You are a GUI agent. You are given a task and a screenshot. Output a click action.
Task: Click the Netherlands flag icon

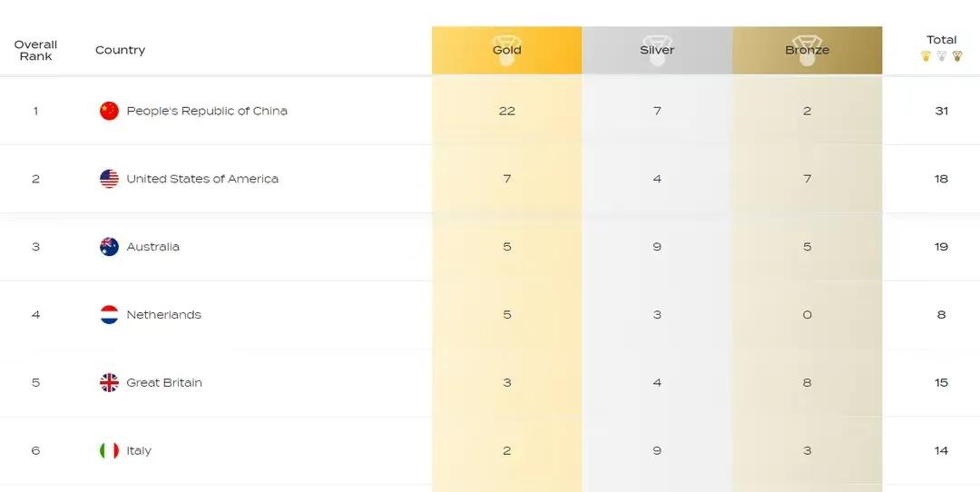point(110,314)
